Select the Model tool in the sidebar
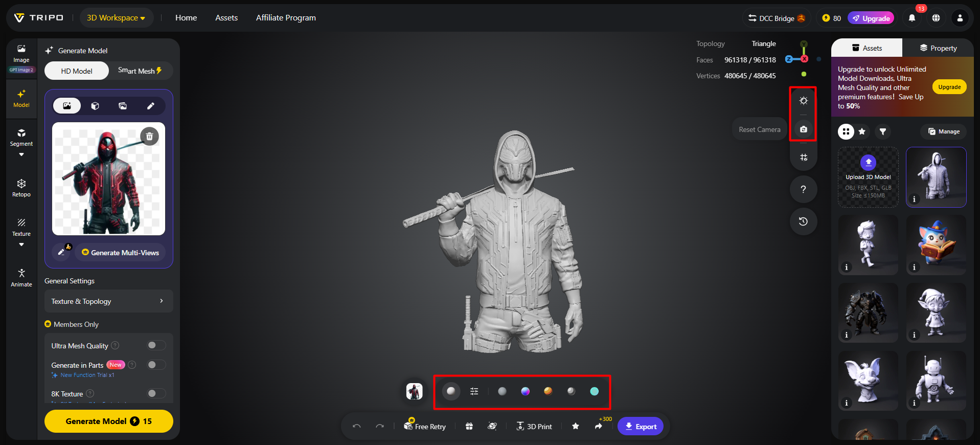980x445 pixels. point(21,98)
